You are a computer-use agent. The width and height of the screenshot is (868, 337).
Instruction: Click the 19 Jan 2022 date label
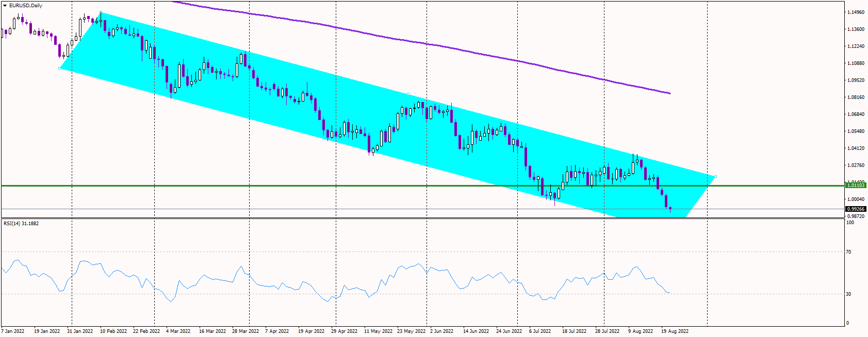click(47, 331)
